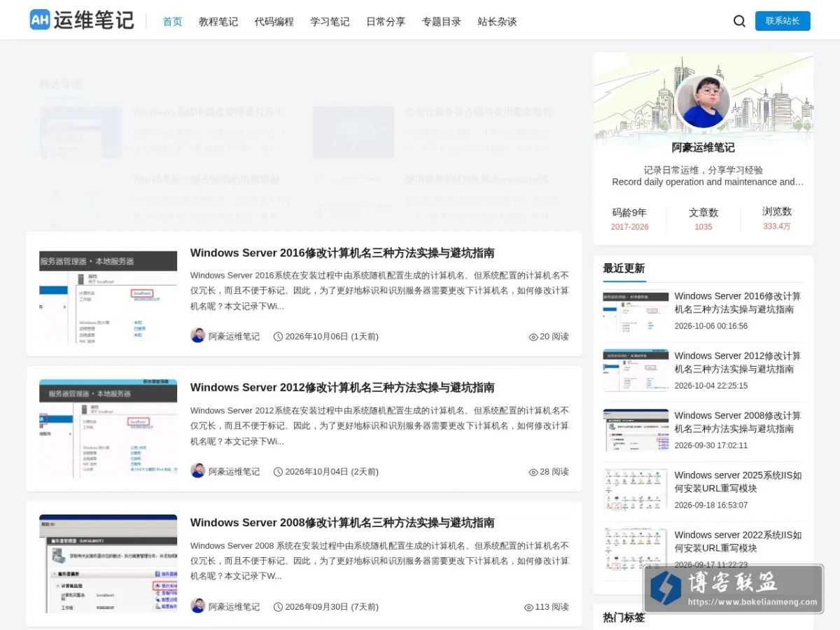Open 教程笔记 menu item

(218, 22)
